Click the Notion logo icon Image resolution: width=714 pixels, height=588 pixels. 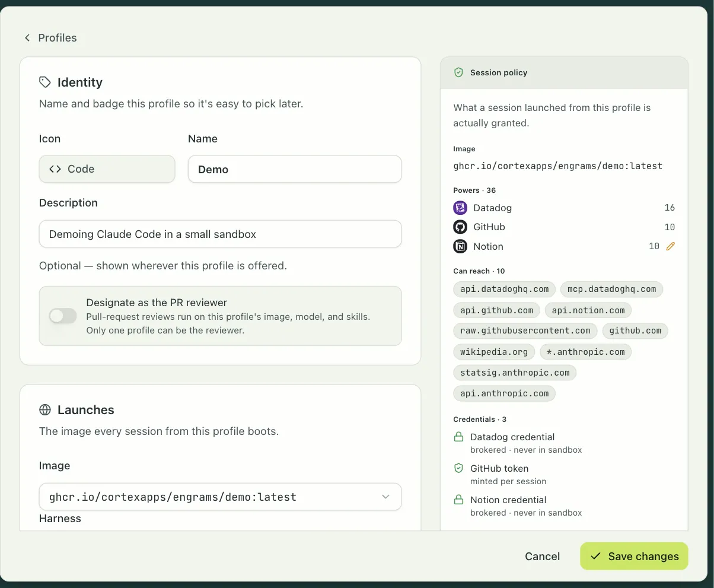click(x=460, y=246)
